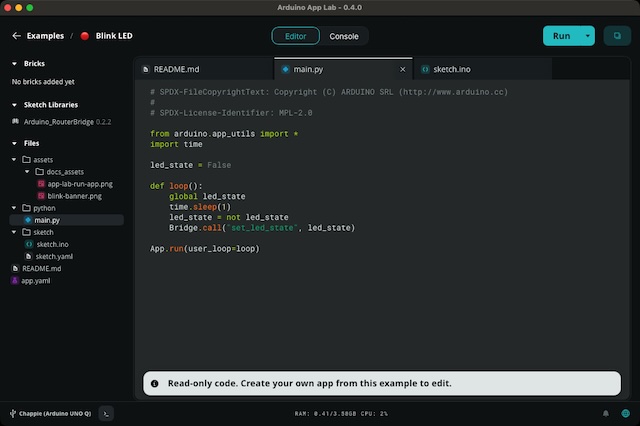The image size is (640, 426).
Task: Collapse the Bricks section
Action: click(x=15, y=65)
